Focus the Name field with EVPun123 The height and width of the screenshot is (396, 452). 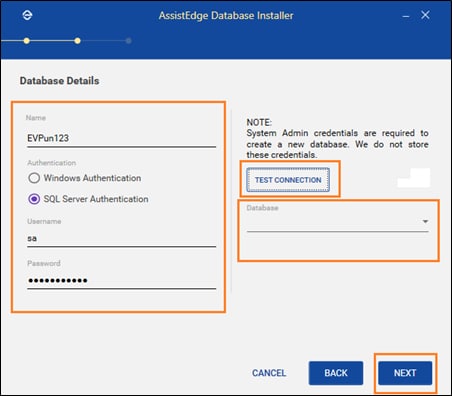pyautogui.click(x=121, y=138)
